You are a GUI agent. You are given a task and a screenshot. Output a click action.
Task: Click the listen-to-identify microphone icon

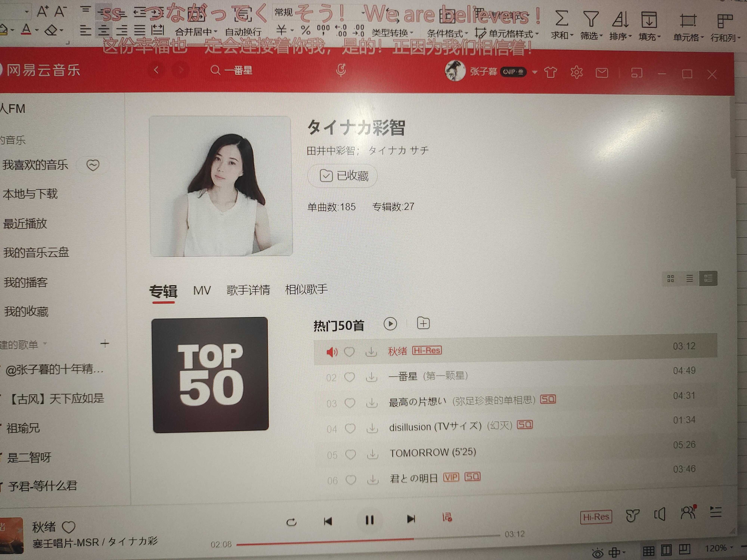tap(341, 70)
